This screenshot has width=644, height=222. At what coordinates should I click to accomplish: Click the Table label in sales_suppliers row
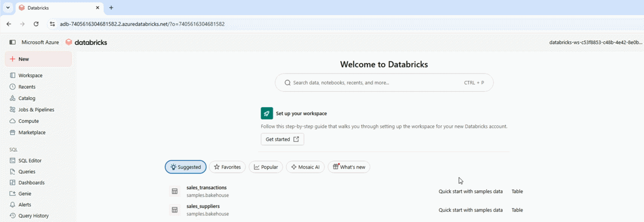(x=517, y=210)
